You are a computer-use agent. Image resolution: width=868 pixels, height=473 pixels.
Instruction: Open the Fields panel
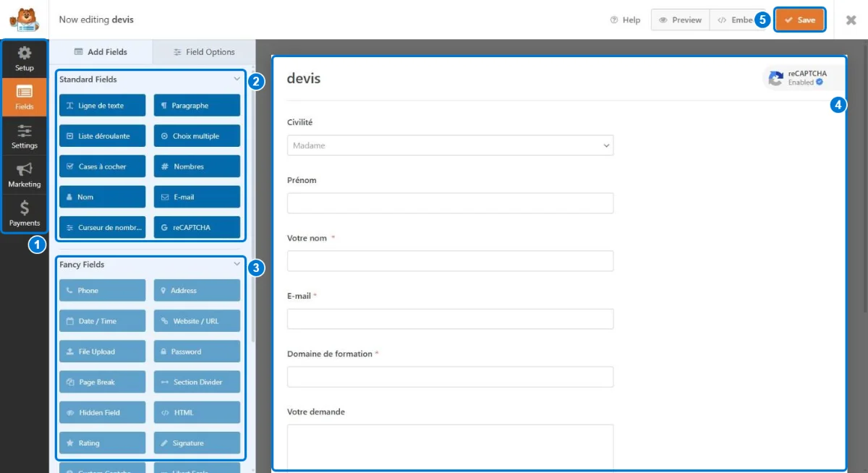25,97
